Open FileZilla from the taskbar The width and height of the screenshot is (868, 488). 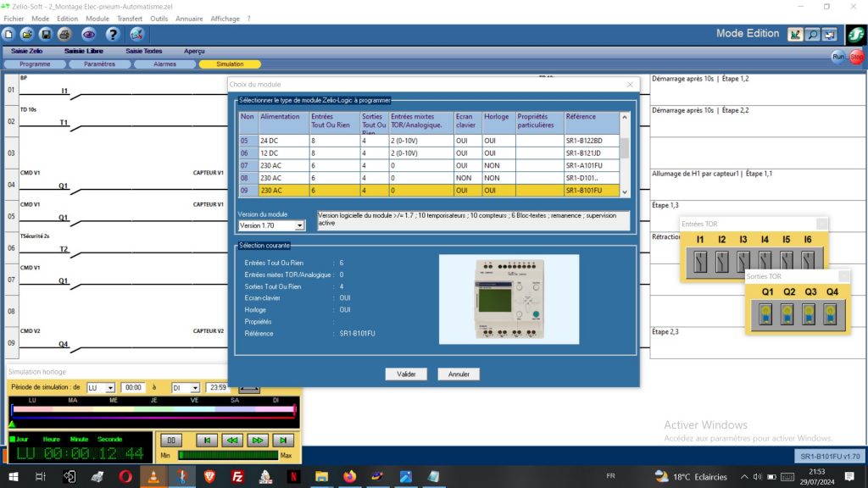click(237, 476)
